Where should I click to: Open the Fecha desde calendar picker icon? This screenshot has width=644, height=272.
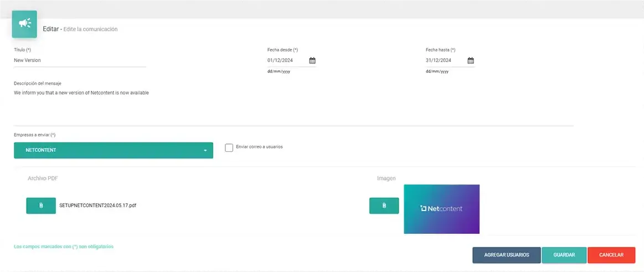point(312,60)
